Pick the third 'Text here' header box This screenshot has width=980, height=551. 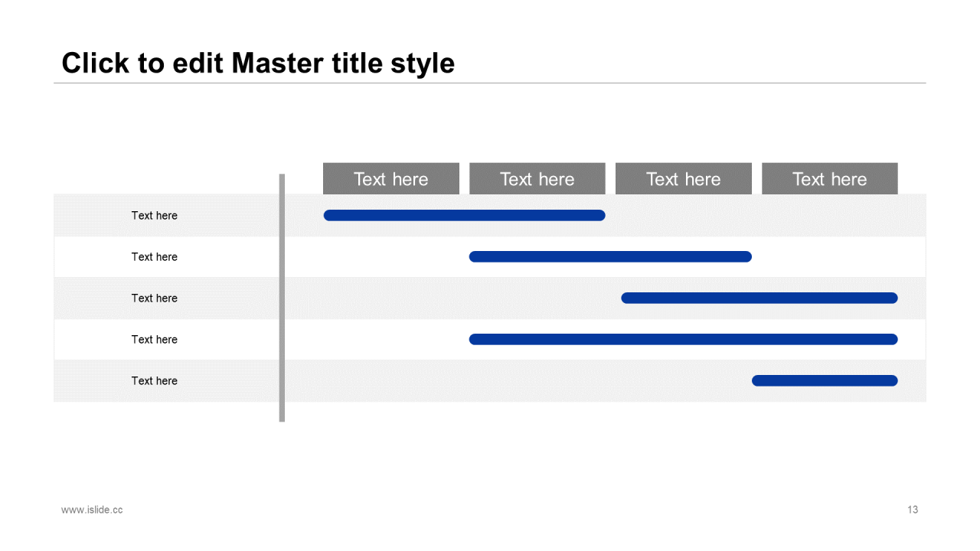click(684, 178)
